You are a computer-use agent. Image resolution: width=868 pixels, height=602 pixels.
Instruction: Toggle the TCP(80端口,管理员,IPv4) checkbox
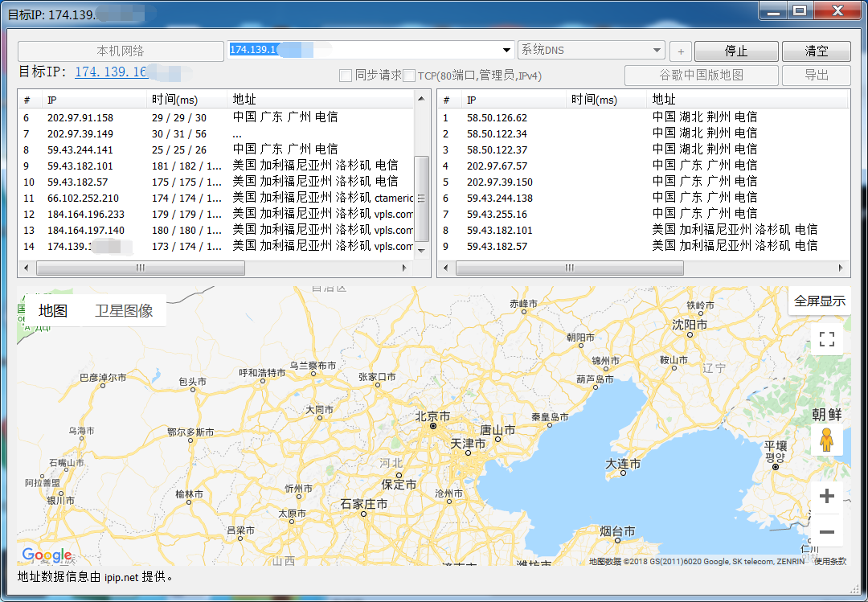coord(409,76)
